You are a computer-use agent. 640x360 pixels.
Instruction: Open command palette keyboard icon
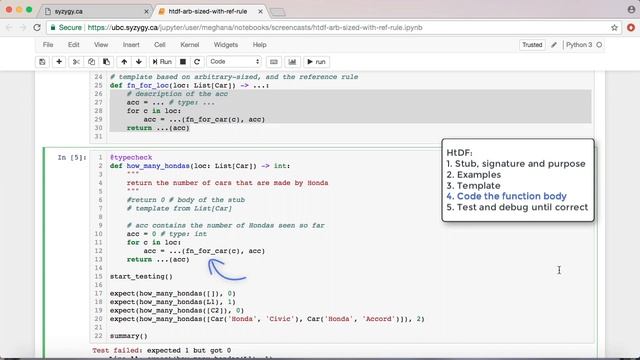273,62
